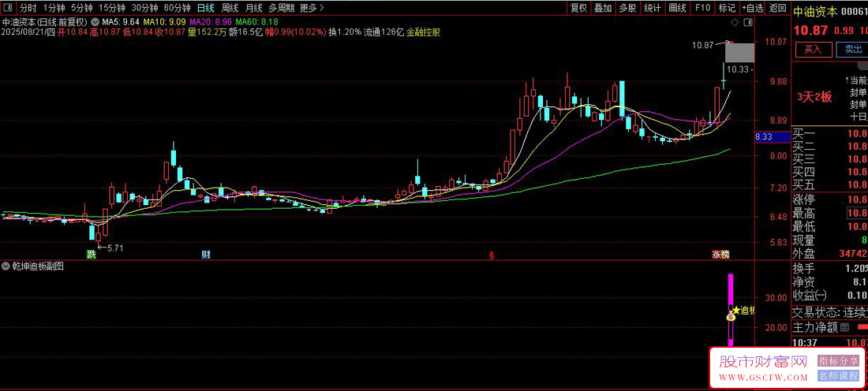Switch to 周线 weekly chart

pyautogui.click(x=230, y=8)
